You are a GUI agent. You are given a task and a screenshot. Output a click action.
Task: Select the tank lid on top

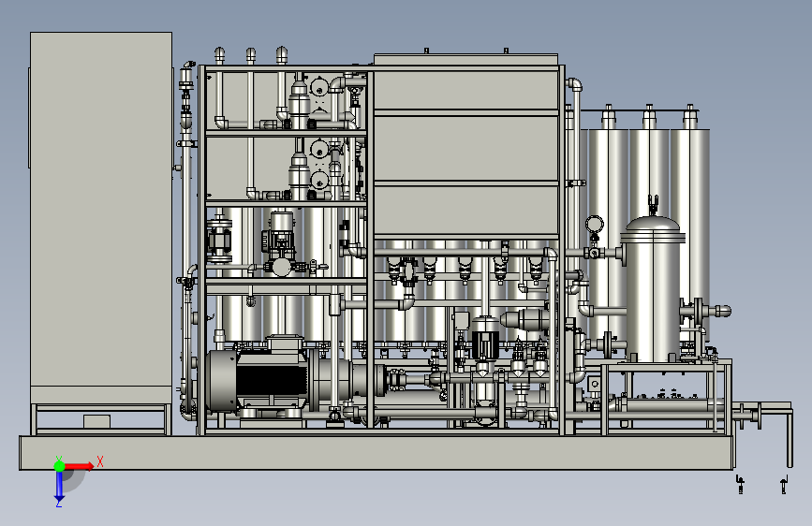click(465, 59)
